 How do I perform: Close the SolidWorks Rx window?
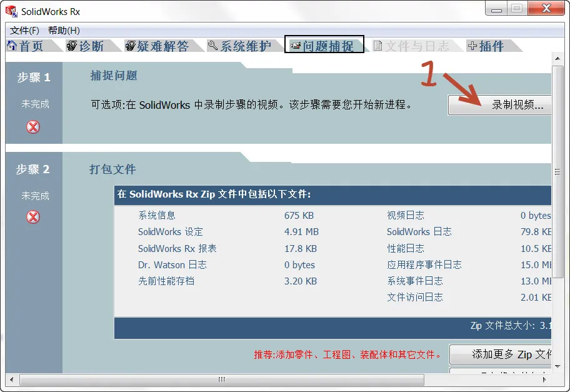point(546,9)
